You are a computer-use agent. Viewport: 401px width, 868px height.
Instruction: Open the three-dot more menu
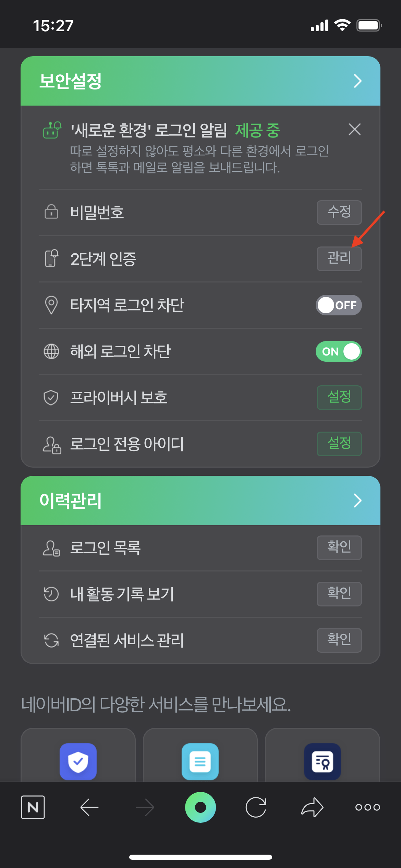367,807
